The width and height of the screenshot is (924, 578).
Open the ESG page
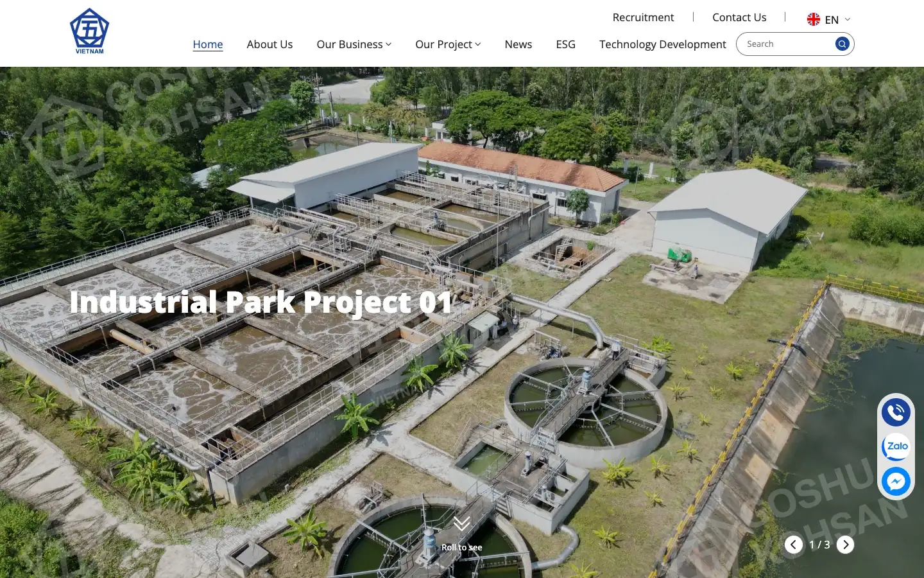click(565, 44)
